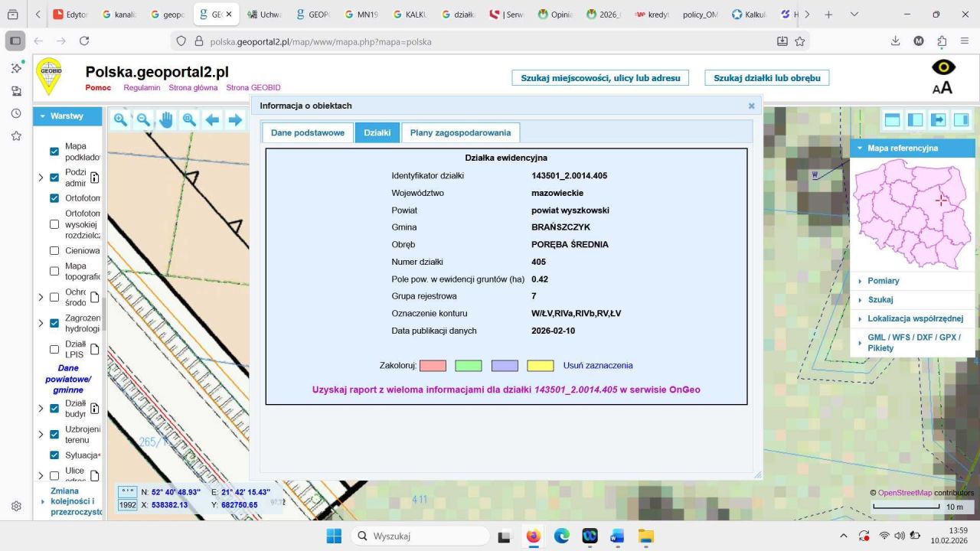The height and width of the screenshot is (551, 980).
Task: Enable the Cieniowanie layer
Action: tap(54, 250)
